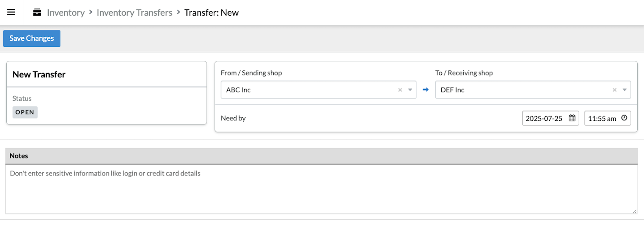Open the calendar date picker icon
644x230 pixels.
(x=572, y=119)
